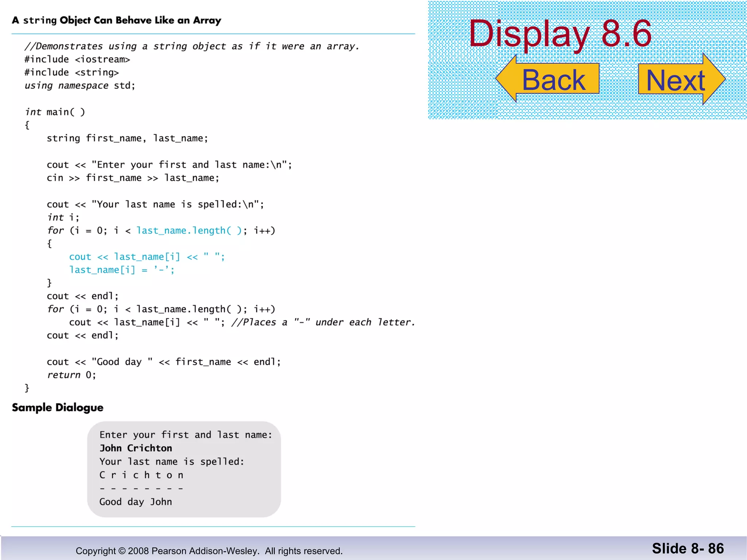Click the 'Sample Dialogue' heading
The height and width of the screenshot is (560, 747).
click(58, 408)
